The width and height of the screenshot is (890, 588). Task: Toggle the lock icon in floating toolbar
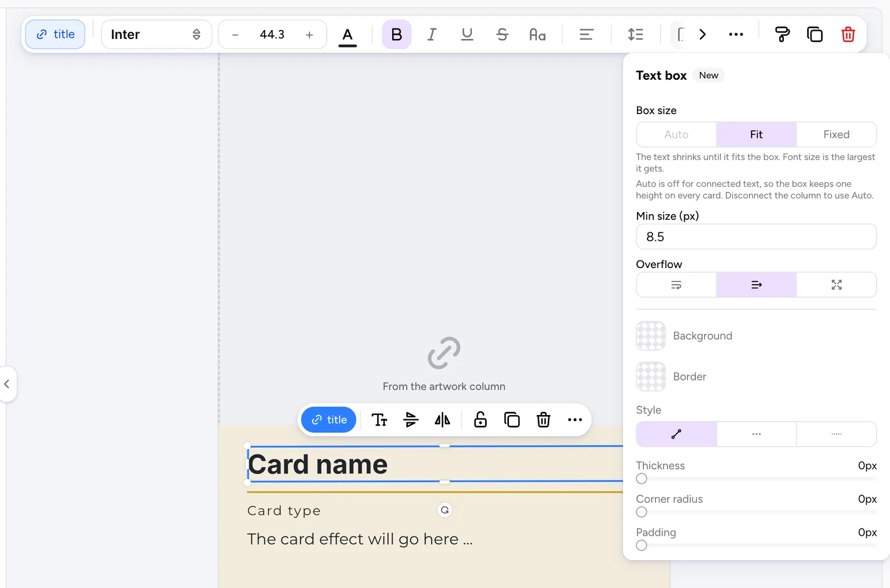pyautogui.click(x=480, y=420)
